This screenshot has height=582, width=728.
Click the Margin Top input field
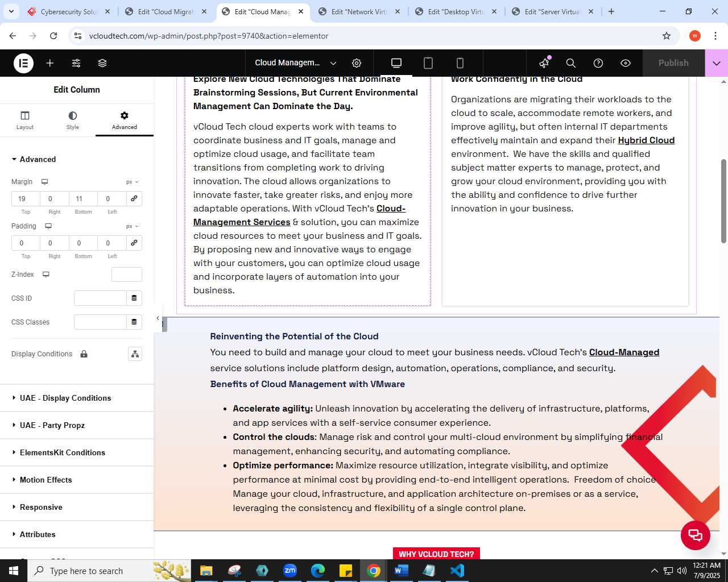click(26, 198)
